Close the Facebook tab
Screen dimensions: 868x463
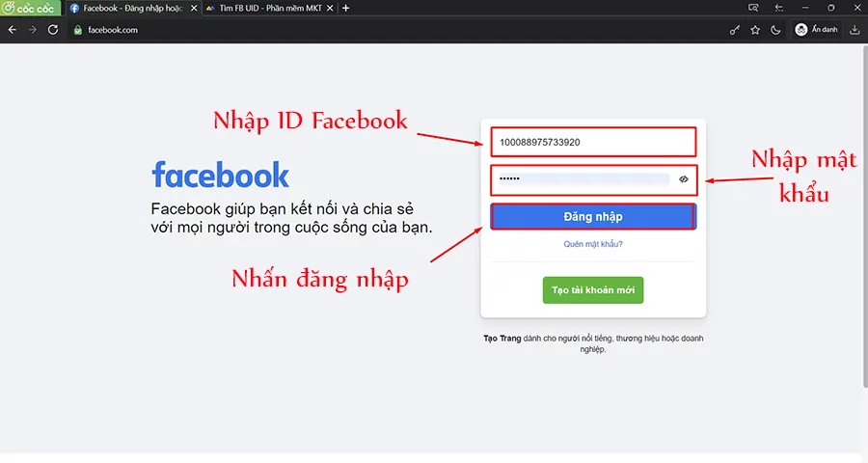pos(194,9)
